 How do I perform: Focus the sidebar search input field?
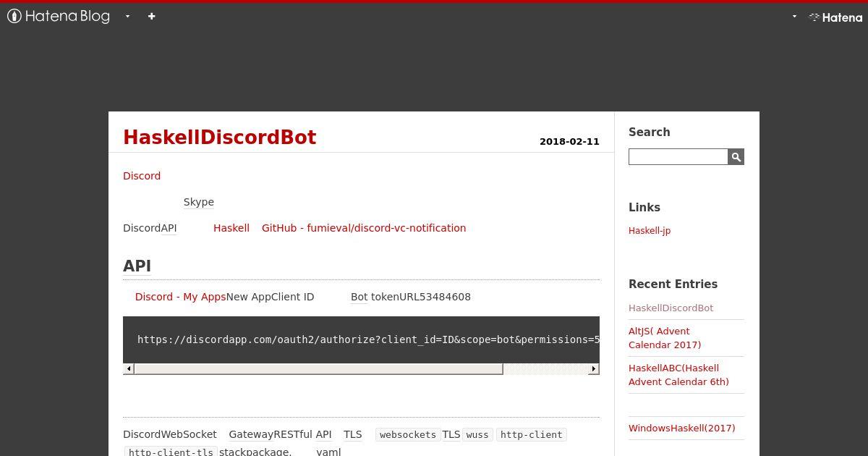point(678,156)
